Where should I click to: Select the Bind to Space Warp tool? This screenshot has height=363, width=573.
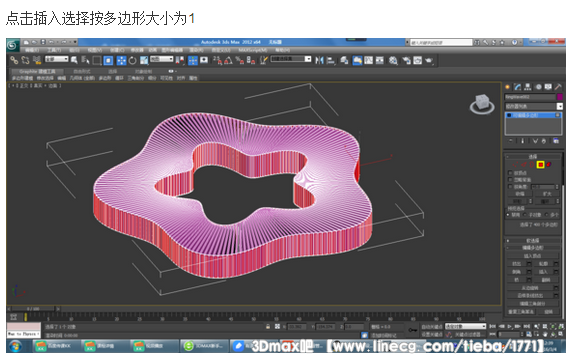(37, 60)
